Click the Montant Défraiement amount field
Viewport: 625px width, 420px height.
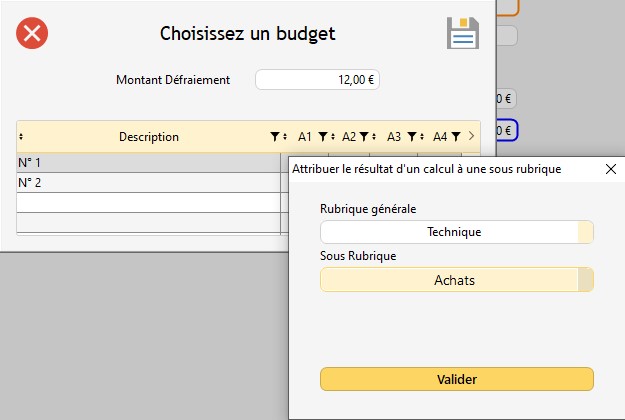[x=317, y=80]
